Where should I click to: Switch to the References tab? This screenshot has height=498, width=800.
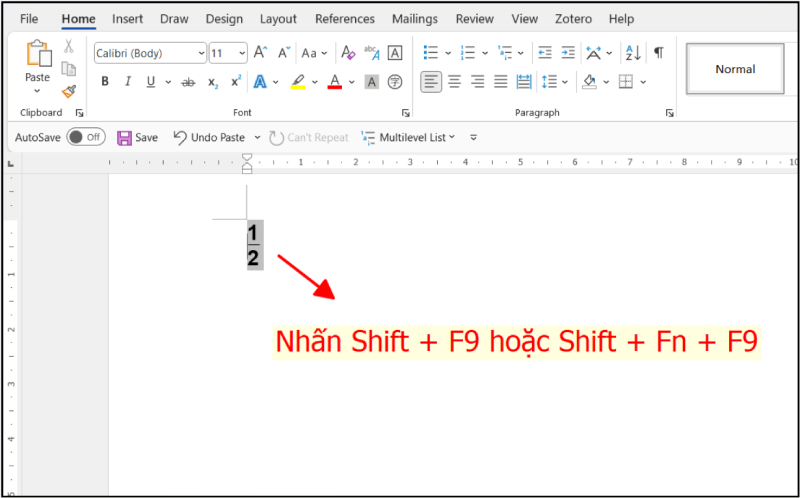(x=345, y=19)
